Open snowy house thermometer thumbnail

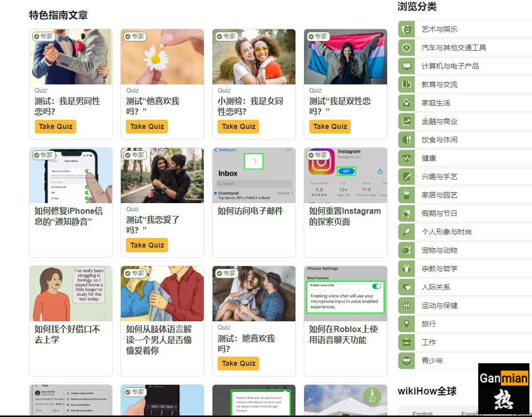point(346,400)
